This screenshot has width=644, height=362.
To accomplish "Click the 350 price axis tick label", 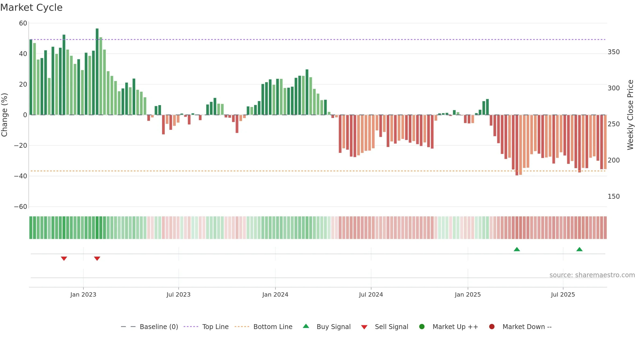I will point(614,52).
